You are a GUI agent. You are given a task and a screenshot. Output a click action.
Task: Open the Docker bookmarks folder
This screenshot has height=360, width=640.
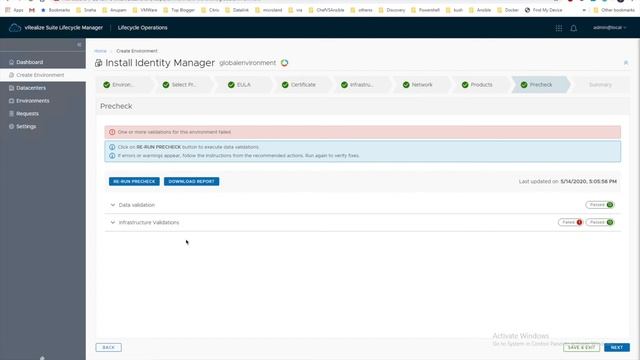(x=508, y=10)
